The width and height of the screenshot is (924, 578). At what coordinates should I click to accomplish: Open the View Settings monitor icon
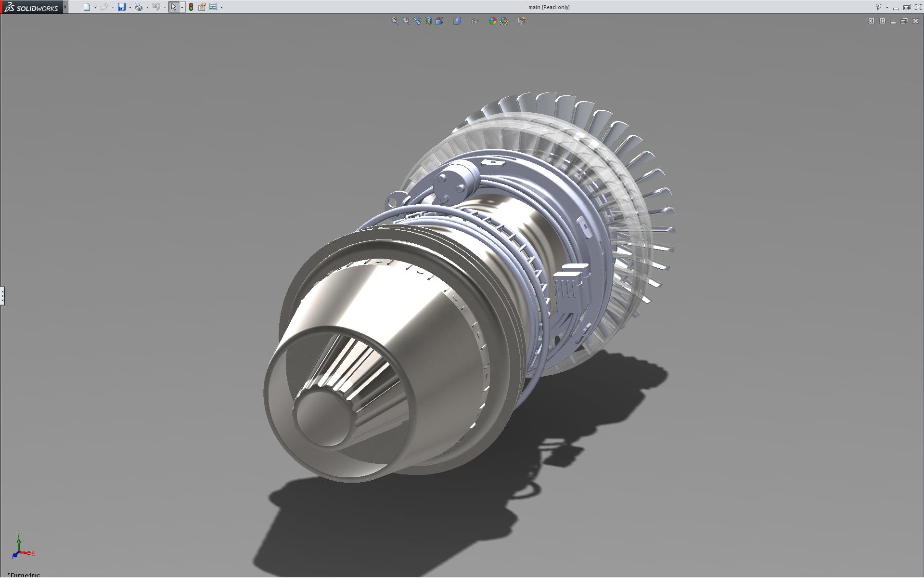tap(521, 21)
